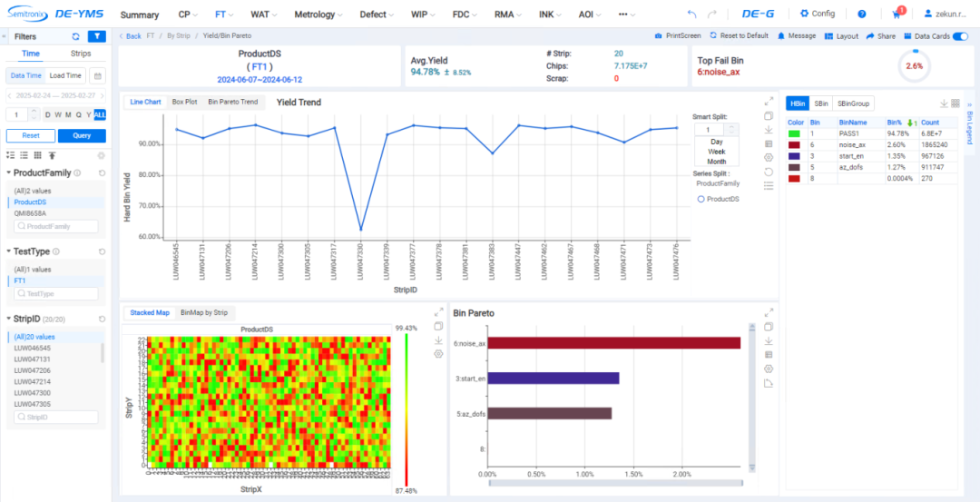Open the calendar date picker icon
The height and width of the screenshot is (502, 980).
[x=97, y=76]
